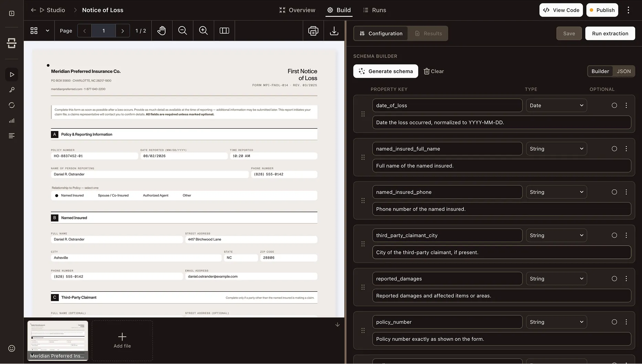Collapse the file tray with down arrow

tap(338, 325)
